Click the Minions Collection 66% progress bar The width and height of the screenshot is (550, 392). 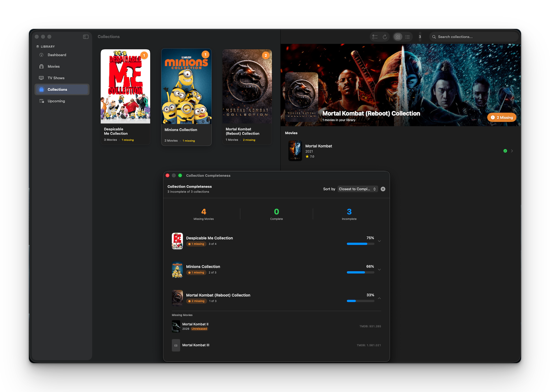point(360,272)
